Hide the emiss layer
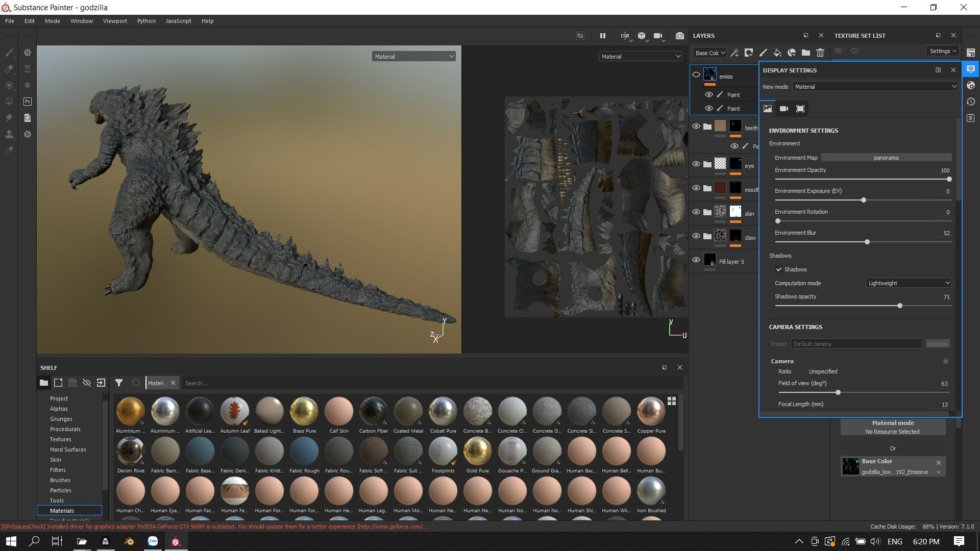Image resolution: width=980 pixels, height=551 pixels. pos(696,74)
